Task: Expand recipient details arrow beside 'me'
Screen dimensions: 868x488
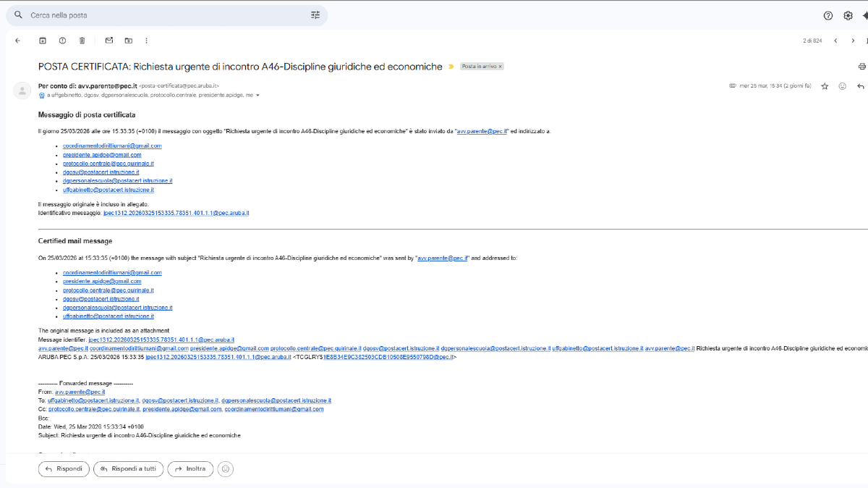Action: pyautogui.click(x=258, y=96)
